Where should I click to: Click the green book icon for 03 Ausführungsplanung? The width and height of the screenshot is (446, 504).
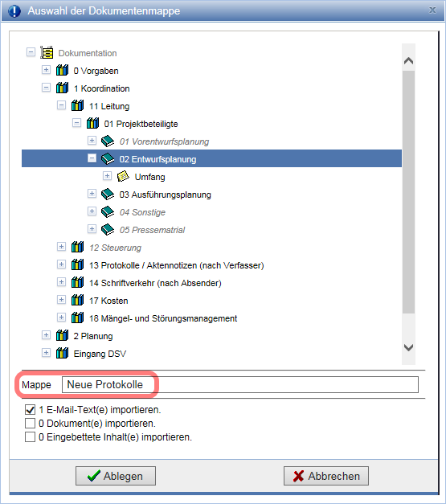point(108,194)
